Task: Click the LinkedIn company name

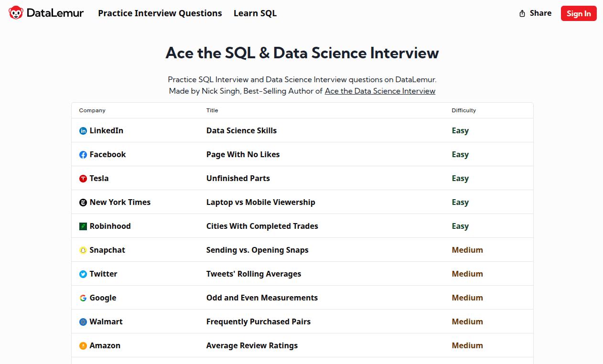Action: click(107, 130)
